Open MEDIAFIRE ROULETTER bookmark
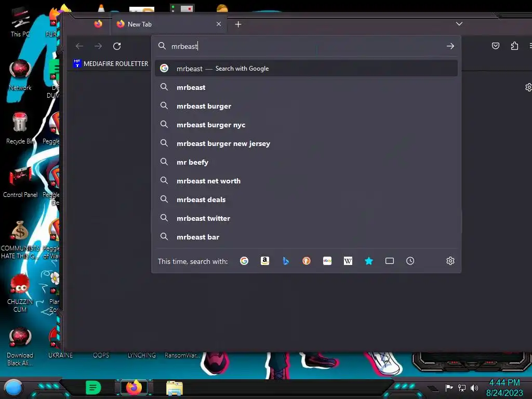The width and height of the screenshot is (532, 399). click(x=111, y=63)
